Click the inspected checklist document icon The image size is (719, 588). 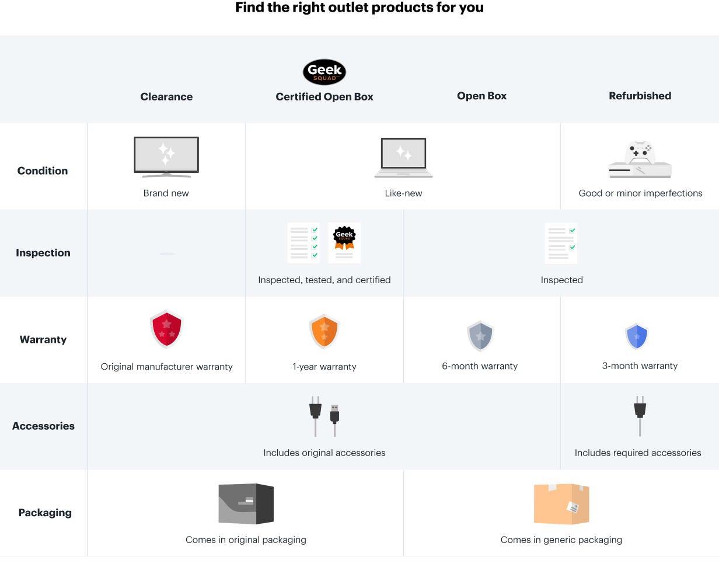click(x=561, y=243)
